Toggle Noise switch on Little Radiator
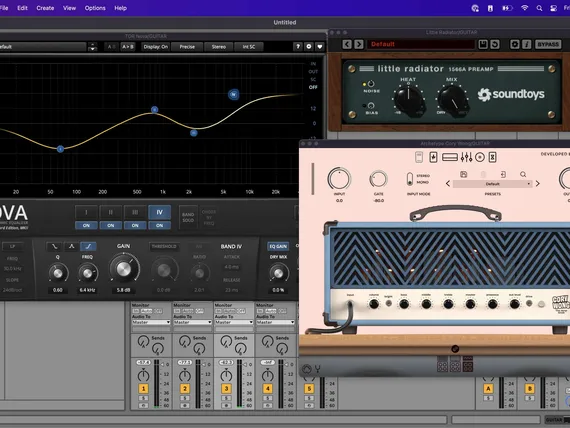The width and height of the screenshot is (570, 428). click(370, 84)
